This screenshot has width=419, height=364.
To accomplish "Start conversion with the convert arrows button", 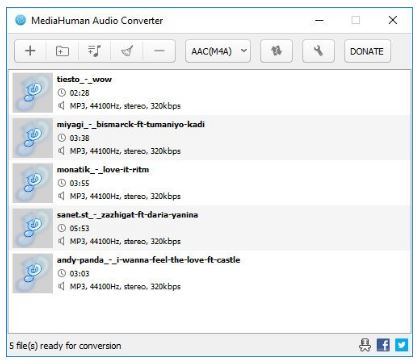I will 276,51.
